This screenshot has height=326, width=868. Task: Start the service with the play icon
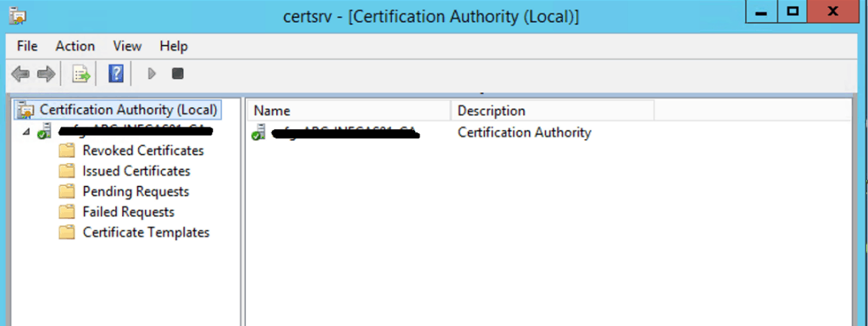[152, 74]
